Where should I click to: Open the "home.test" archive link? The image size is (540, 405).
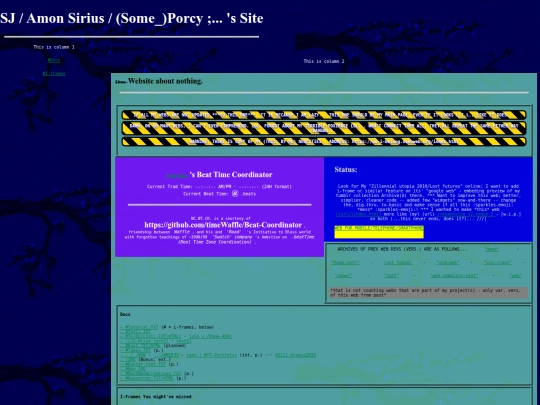point(345,262)
